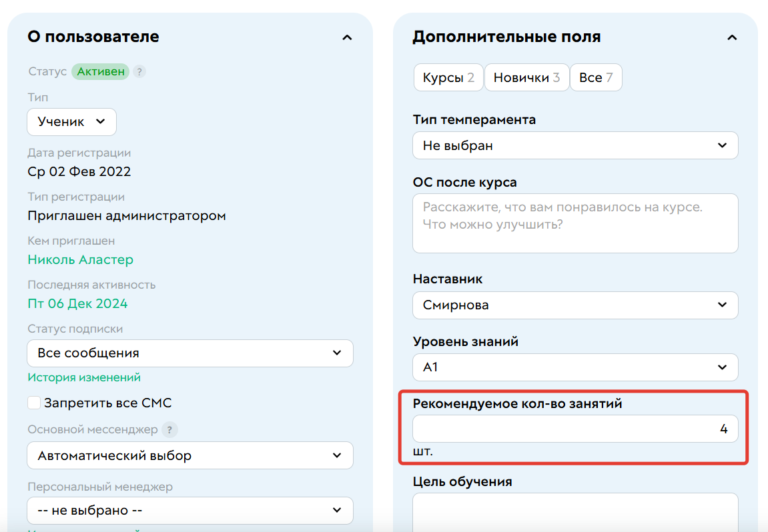Switch to the Курсы filter tab
768x532 pixels.
point(448,77)
